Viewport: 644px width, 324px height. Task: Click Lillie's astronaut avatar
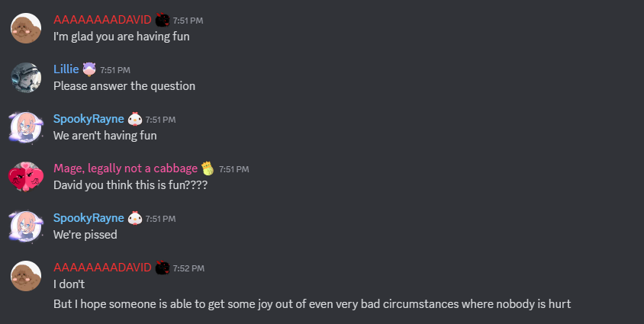click(26, 78)
